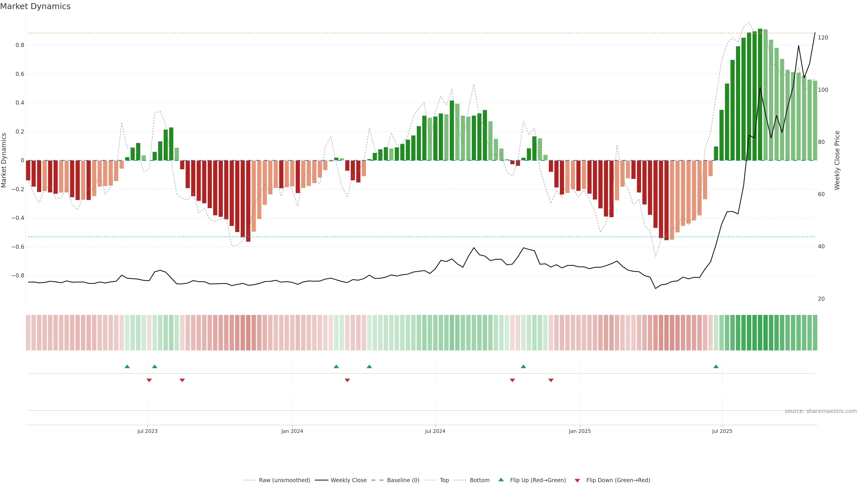The height and width of the screenshot is (488, 868).
Task: Toggle the Weekly Close legend entry
Action: [x=348, y=480]
